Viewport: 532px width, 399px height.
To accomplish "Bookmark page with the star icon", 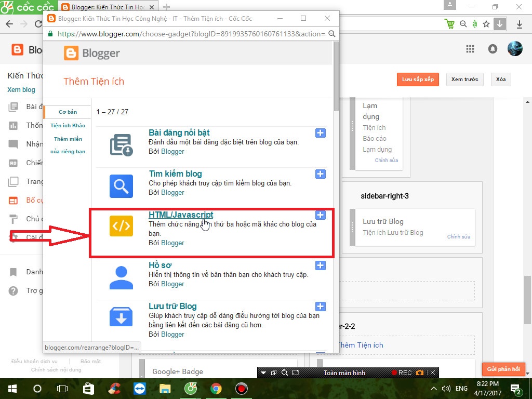I will coord(486,24).
